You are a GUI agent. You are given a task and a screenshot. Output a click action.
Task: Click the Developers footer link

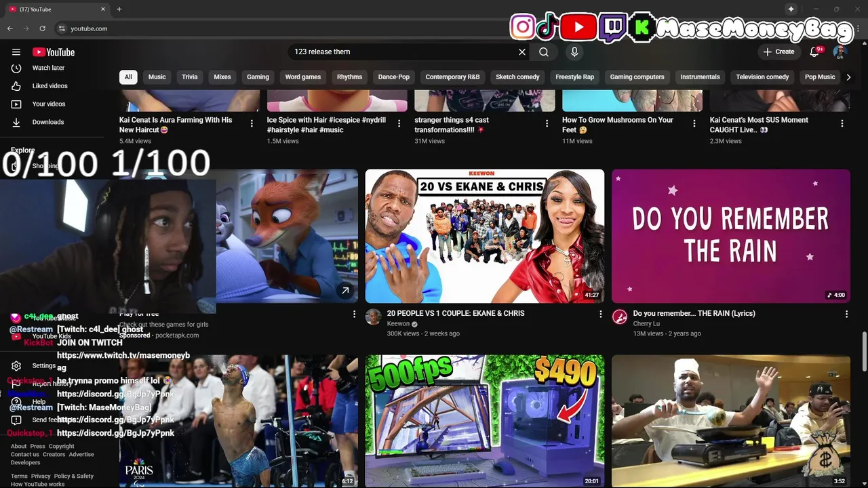(x=26, y=463)
